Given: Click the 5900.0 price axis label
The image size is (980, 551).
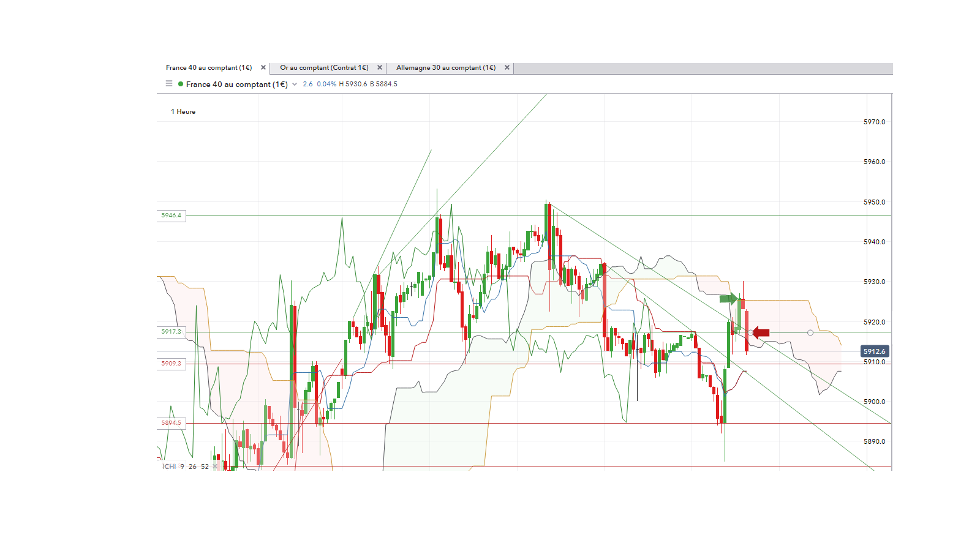Looking at the screenshot, I should tap(874, 402).
